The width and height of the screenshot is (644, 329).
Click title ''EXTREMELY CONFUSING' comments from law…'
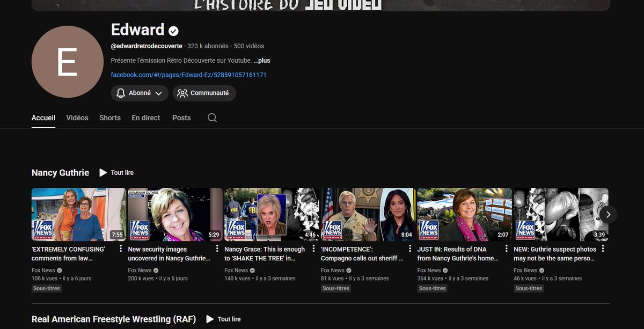68,254
